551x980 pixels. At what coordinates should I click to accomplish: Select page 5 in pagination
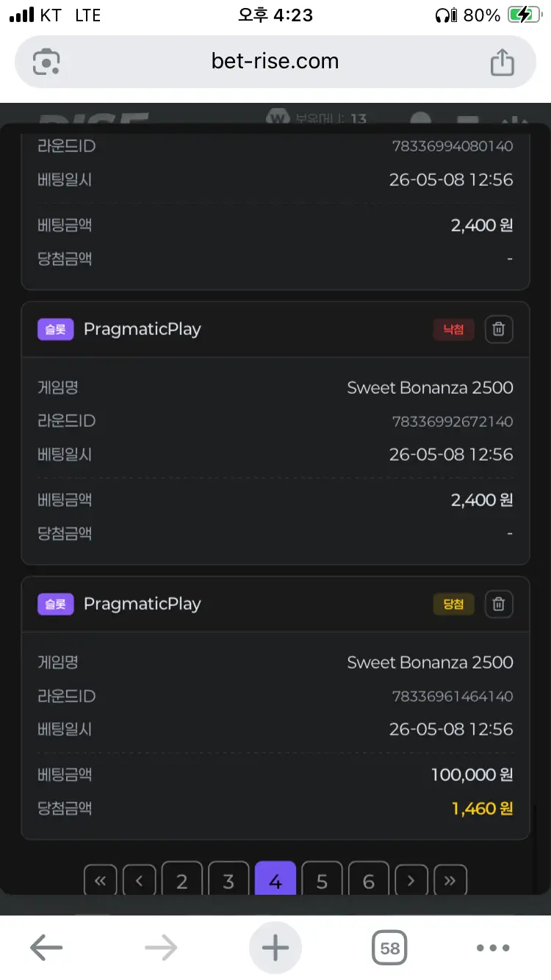pyautogui.click(x=322, y=879)
